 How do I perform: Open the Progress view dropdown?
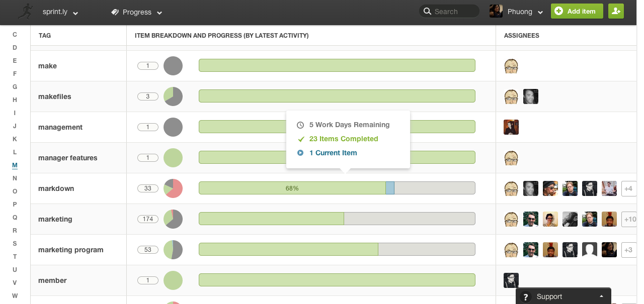(137, 12)
